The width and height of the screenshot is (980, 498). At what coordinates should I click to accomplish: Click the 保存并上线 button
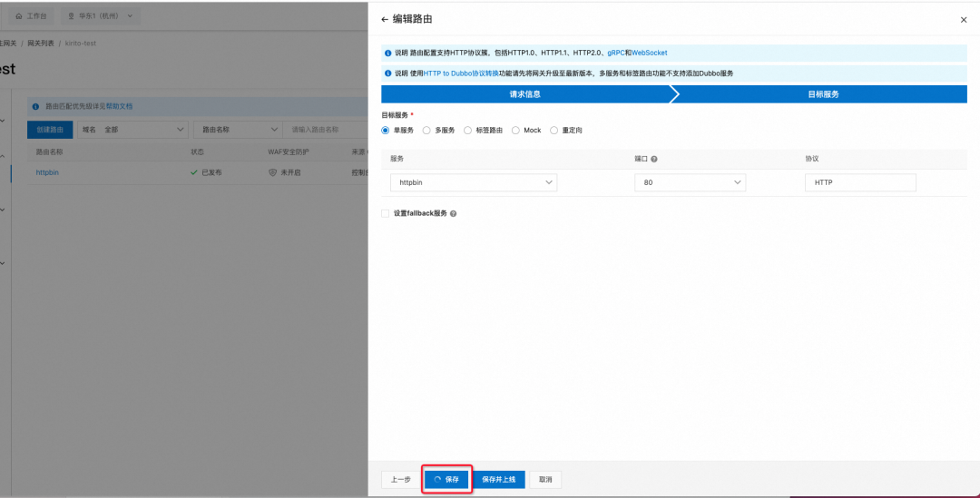[x=499, y=479]
